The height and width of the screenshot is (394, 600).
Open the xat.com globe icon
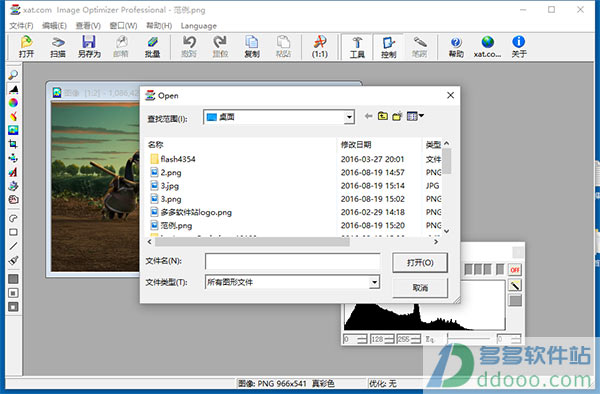pos(487,47)
